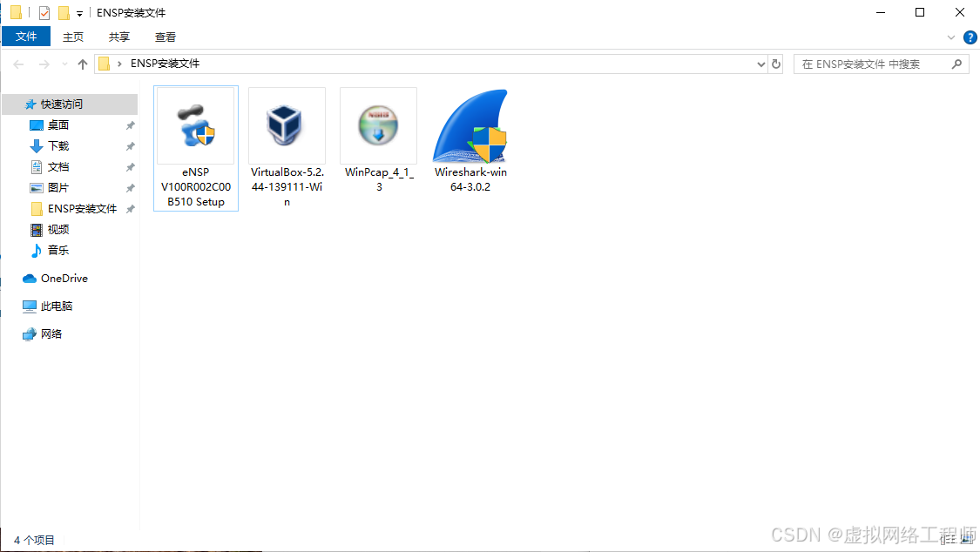980x552 pixels.
Task: Go forward with the forward arrow
Action: tap(44, 64)
